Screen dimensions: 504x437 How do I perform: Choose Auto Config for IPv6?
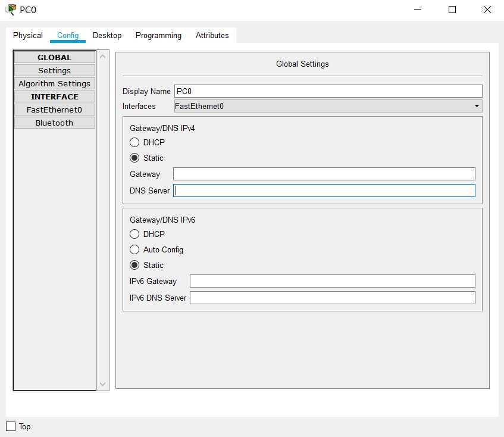click(134, 249)
